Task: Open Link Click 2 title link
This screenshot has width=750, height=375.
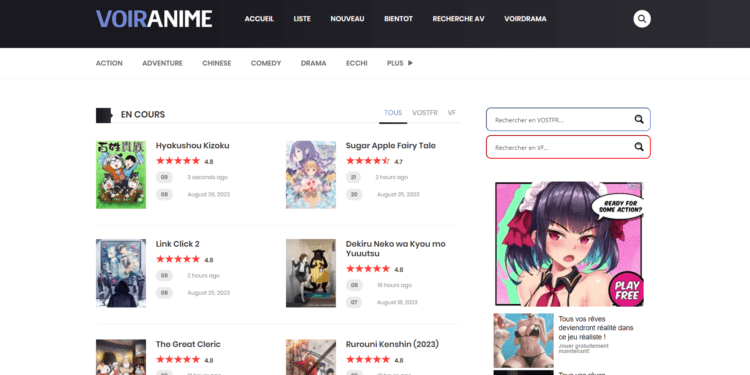Action: 177,244
